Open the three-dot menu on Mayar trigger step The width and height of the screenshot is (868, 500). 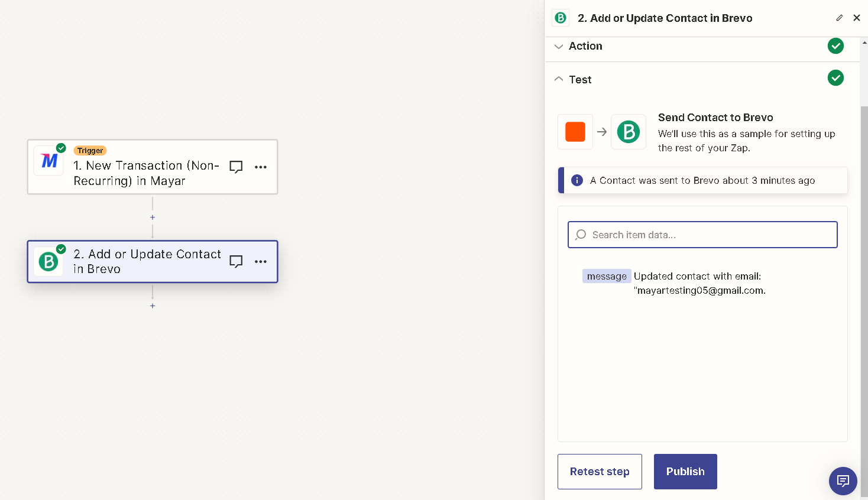click(x=261, y=167)
